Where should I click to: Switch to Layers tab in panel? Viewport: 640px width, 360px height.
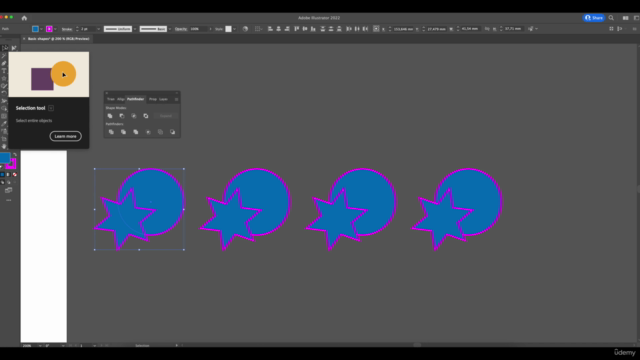[163, 99]
